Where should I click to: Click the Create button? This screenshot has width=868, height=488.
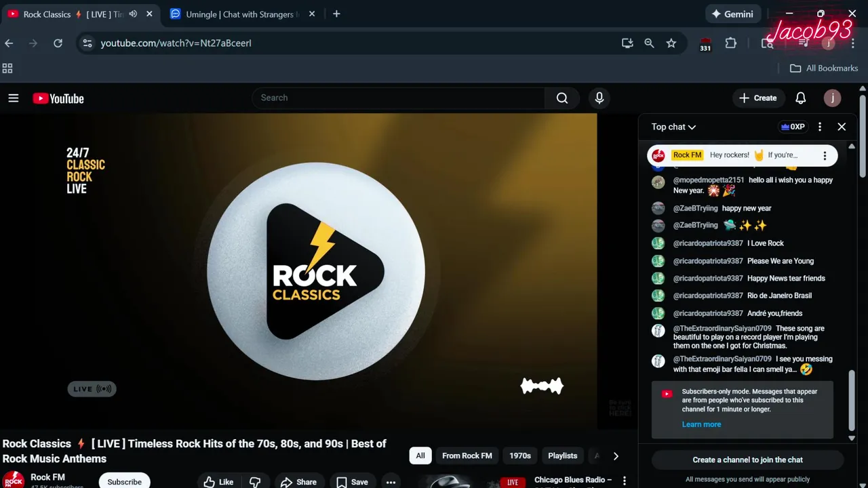[759, 98]
